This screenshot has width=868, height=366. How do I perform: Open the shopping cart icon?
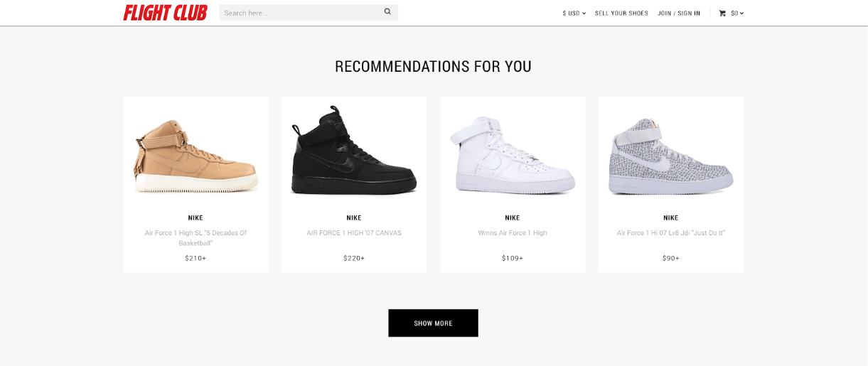[722, 13]
